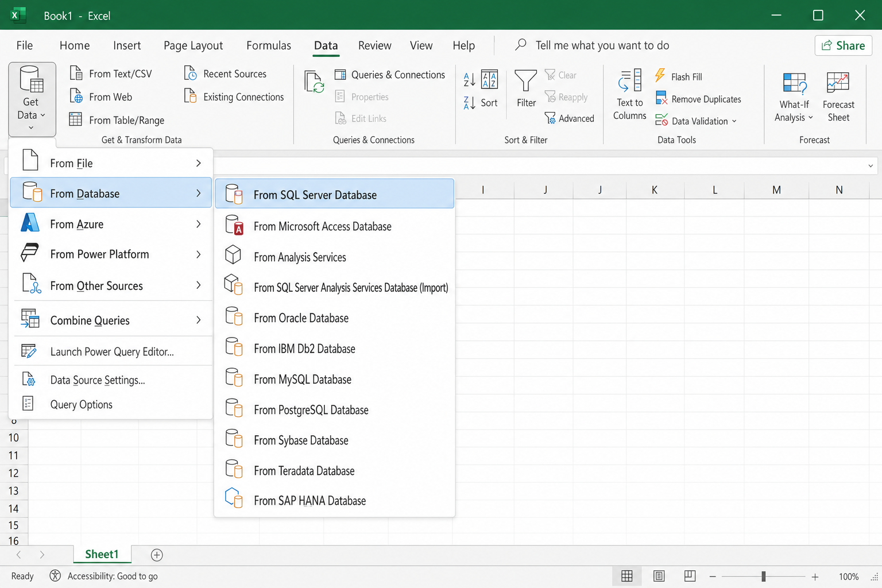The width and height of the screenshot is (882, 588).
Task: Switch to Normal view in status bar
Action: point(627,576)
